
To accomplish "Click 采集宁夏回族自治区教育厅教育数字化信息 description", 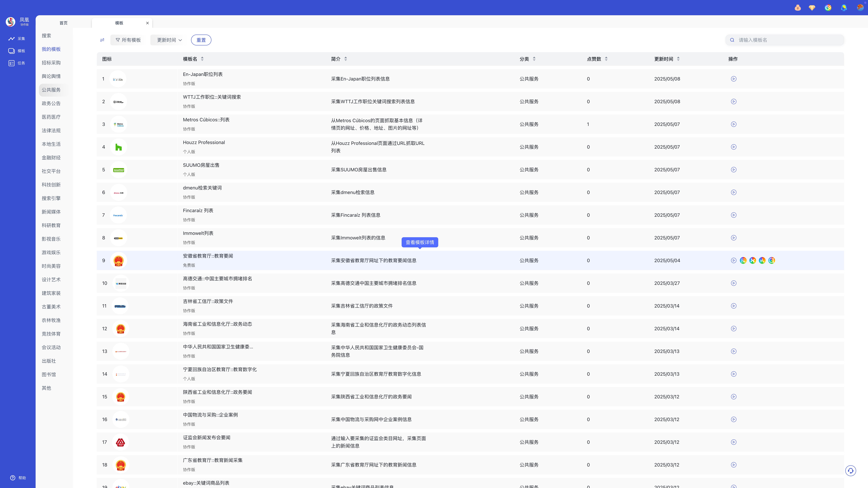I will (376, 374).
